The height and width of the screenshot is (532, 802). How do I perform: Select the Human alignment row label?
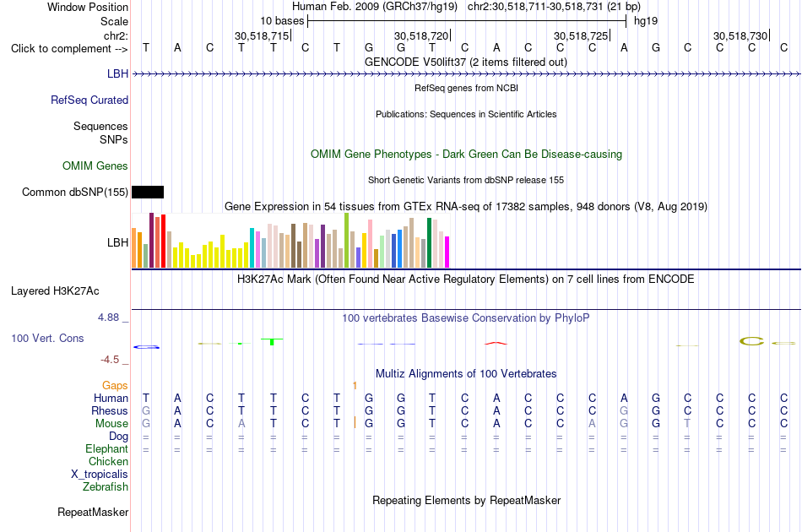coord(111,398)
